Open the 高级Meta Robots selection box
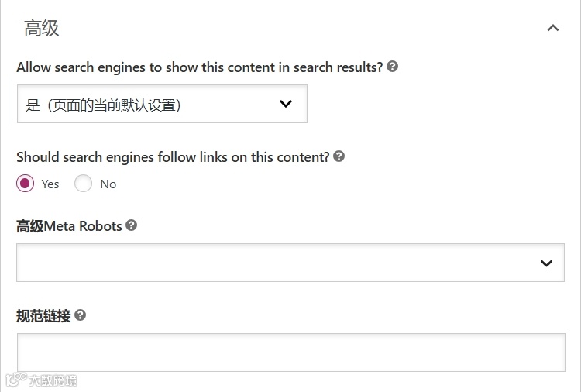Viewport: 581px width, 392px height. click(x=279, y=263)
